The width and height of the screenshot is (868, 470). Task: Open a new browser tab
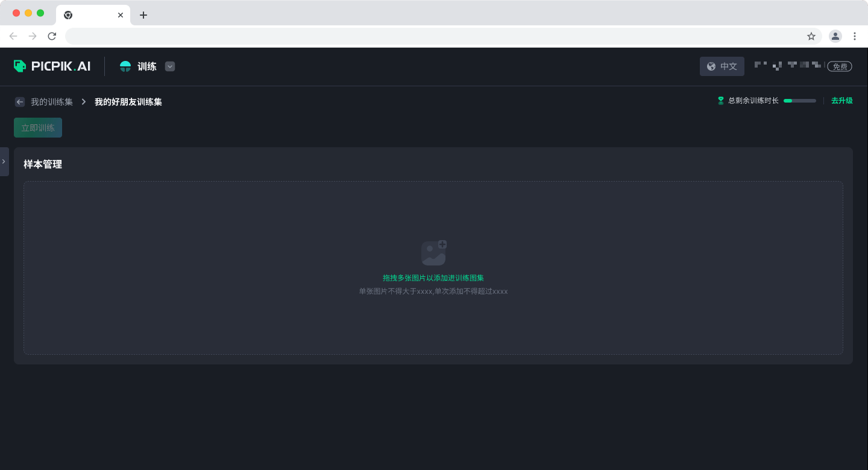point(143,15)
